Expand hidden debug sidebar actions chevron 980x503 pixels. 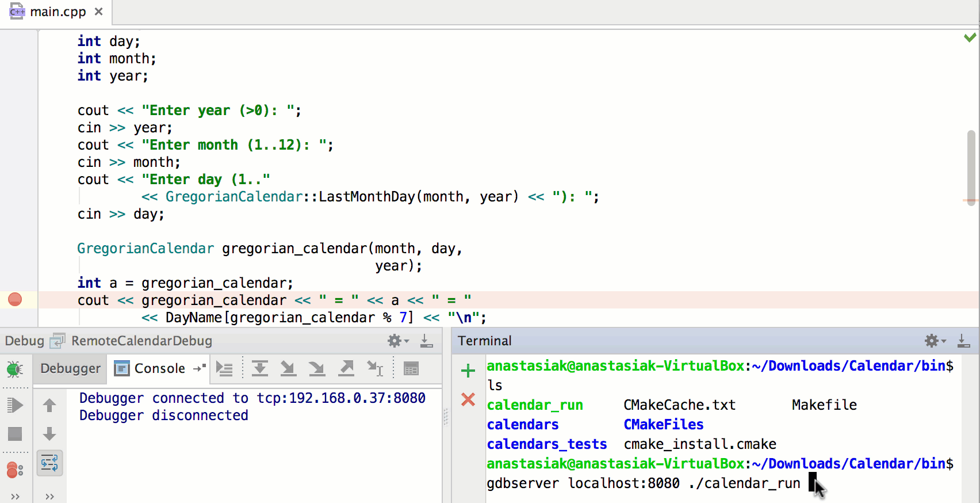point(15,496)
